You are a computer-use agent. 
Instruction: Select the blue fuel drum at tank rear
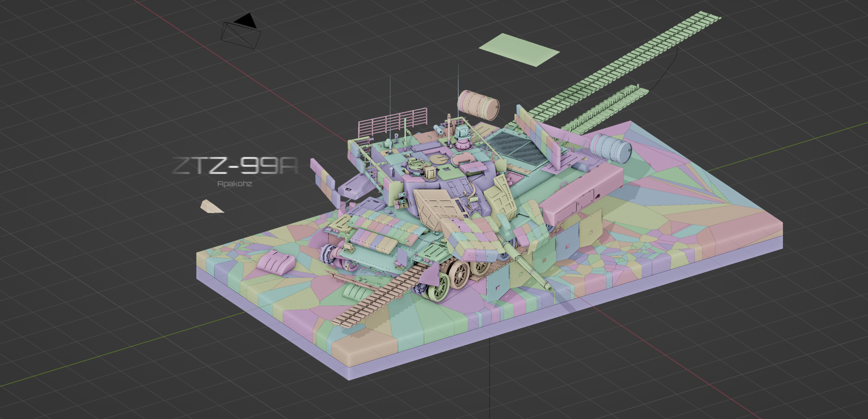click(x=610, y=147)
